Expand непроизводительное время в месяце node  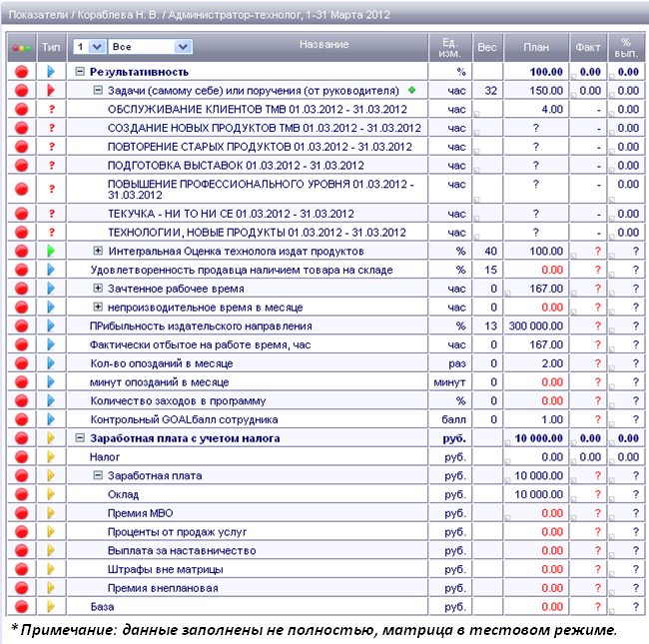coord(98,307)
